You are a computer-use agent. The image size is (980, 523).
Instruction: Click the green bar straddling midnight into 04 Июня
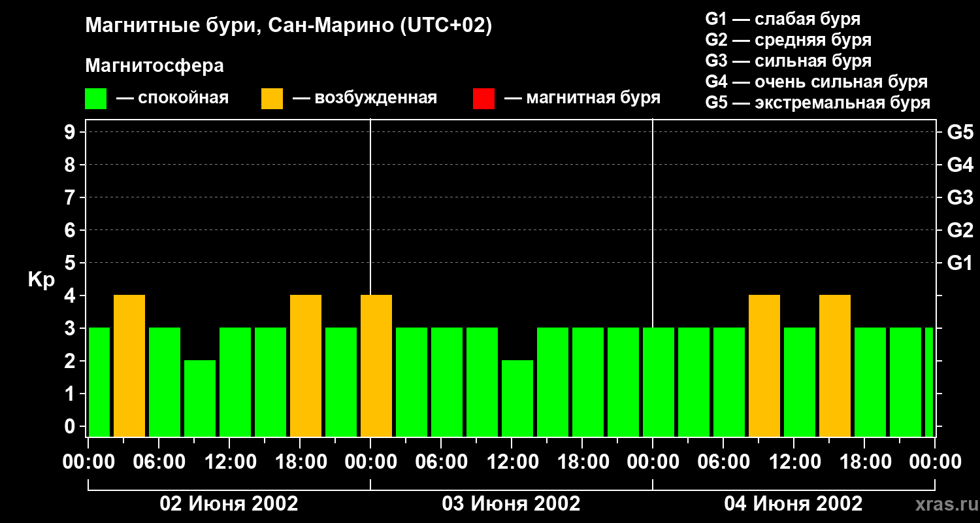tap(659, 382)
